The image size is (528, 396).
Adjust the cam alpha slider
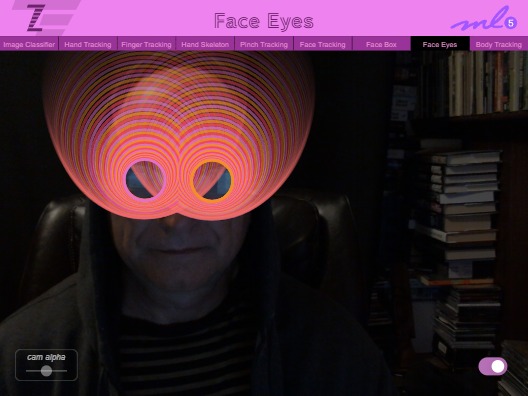coord(46,371)
